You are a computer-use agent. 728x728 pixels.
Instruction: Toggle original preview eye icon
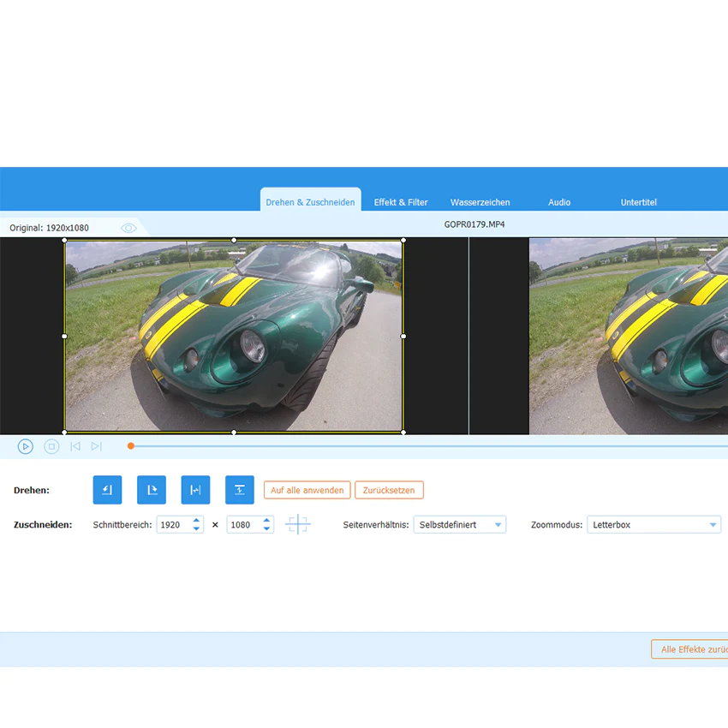[x=128, y=228]
